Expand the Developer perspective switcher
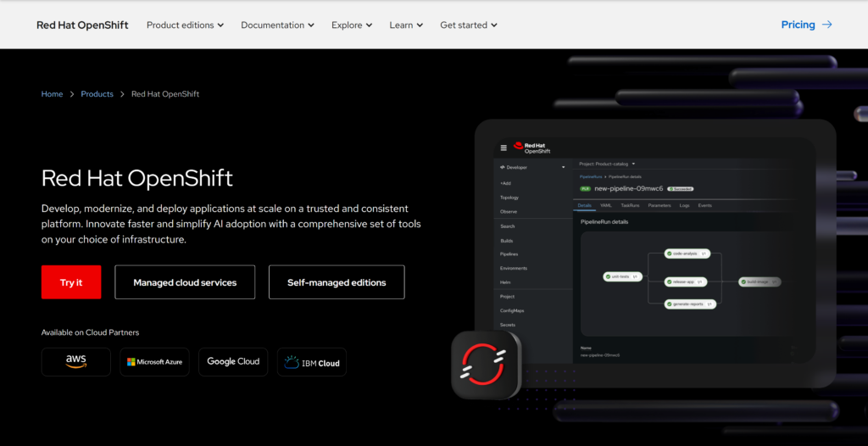The width and height of the screenshot is (868, 446). point(532,167)
